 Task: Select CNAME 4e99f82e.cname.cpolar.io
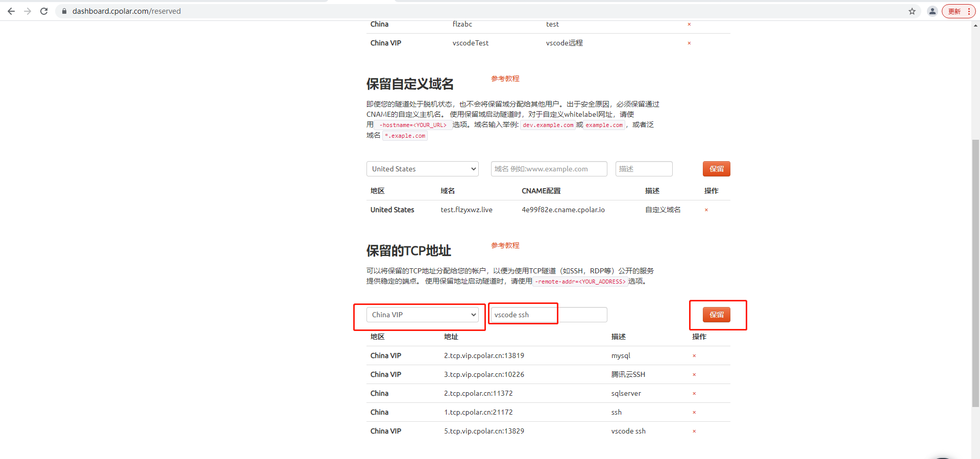point(563,210)
